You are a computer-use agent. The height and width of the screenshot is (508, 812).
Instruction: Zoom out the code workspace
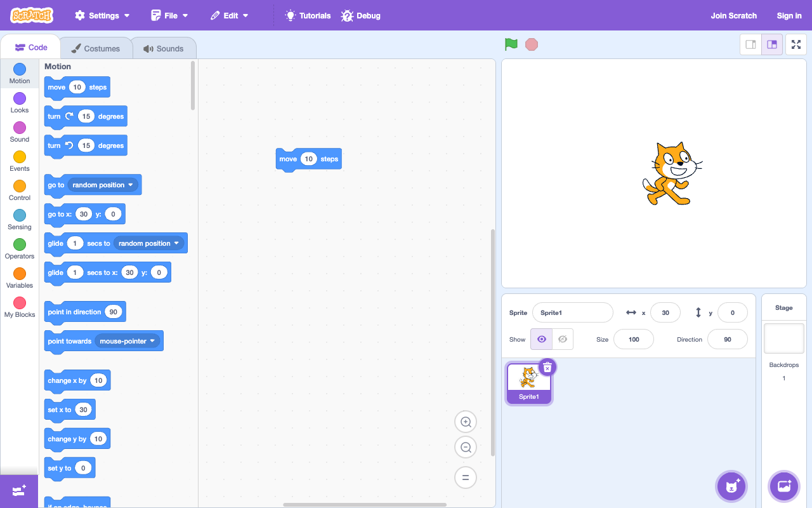coord(466,448)
